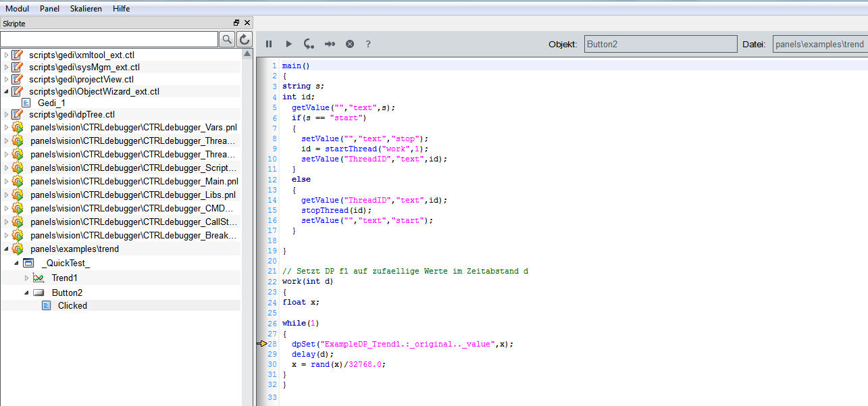Viewport: 868px width, 406px height.
Task: Click the Run/continue play button
Action: 288,44
